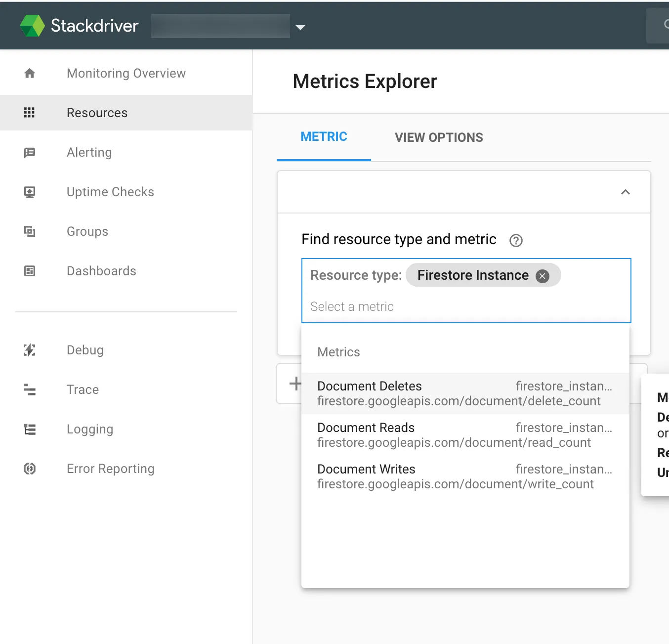Image resolution: width=669 pixels, height=644 pixels.
Task: Open help for resource type and metric
Action: [516, 241]
